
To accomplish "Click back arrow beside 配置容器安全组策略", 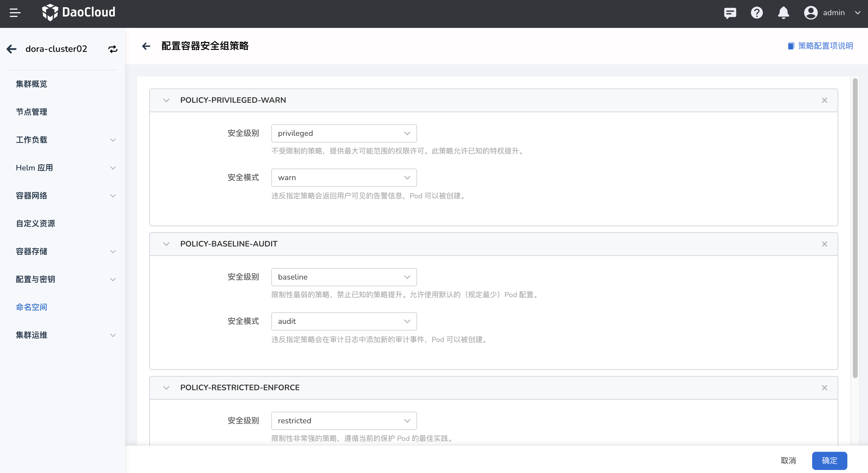I will click(x=146, y=46).
